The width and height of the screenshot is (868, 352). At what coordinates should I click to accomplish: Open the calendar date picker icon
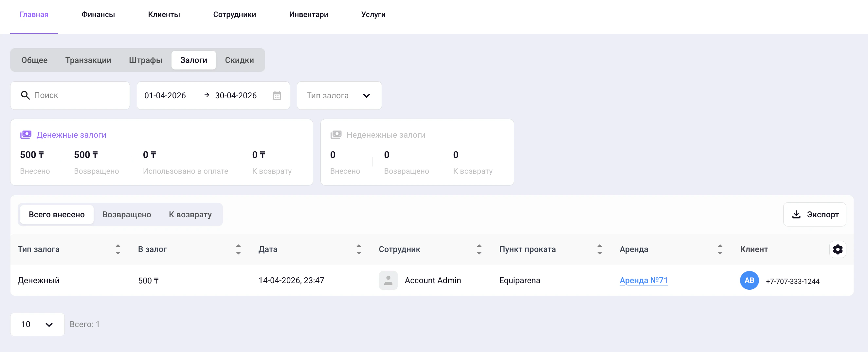[277, 95]
